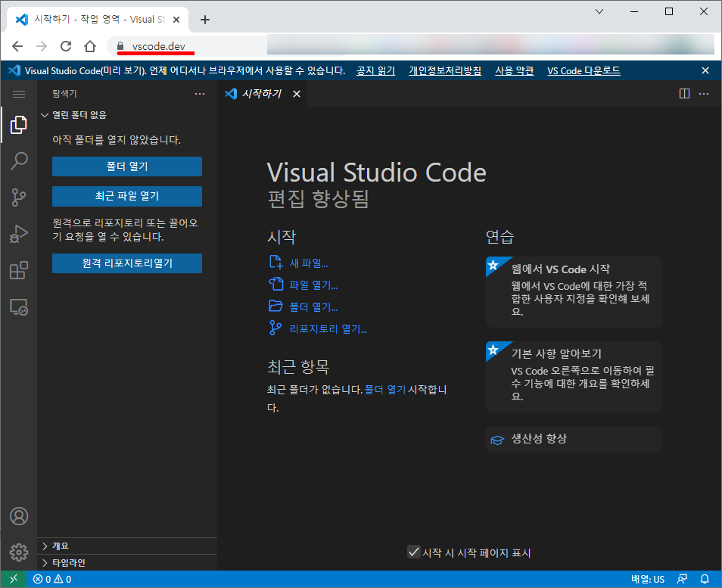The height and width of the screenshot is (588, 722).
Task: Click the feedback icon in status bar
Action: point(682,579)
